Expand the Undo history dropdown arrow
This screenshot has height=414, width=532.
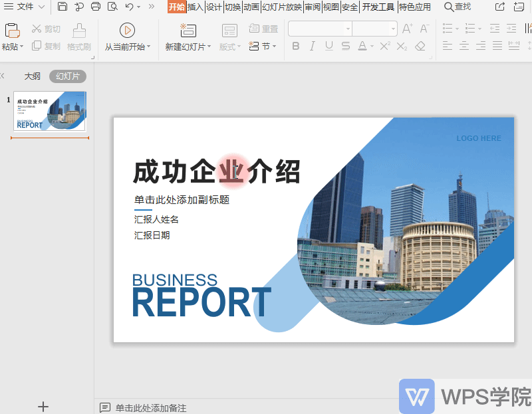click(138, 7)
